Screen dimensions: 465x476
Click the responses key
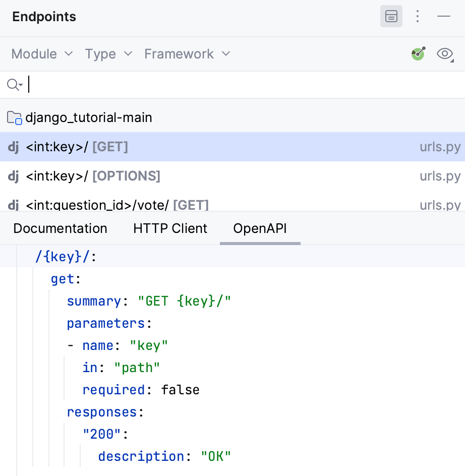(x=102, y=412)
